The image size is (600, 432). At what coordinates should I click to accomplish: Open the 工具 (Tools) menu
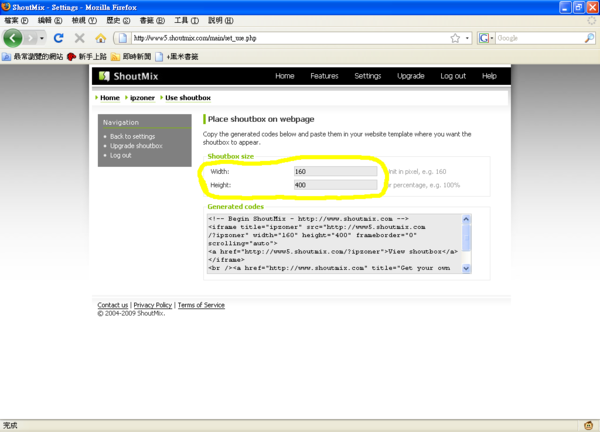186,20
